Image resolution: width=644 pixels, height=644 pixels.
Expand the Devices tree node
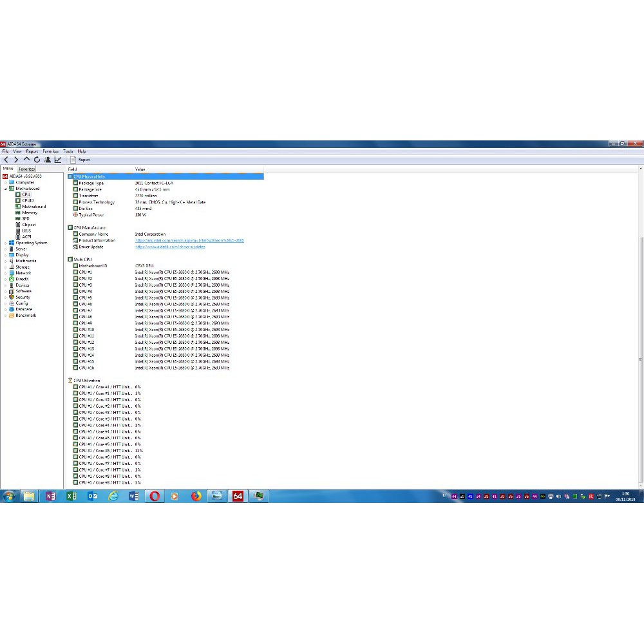point(5,285)
